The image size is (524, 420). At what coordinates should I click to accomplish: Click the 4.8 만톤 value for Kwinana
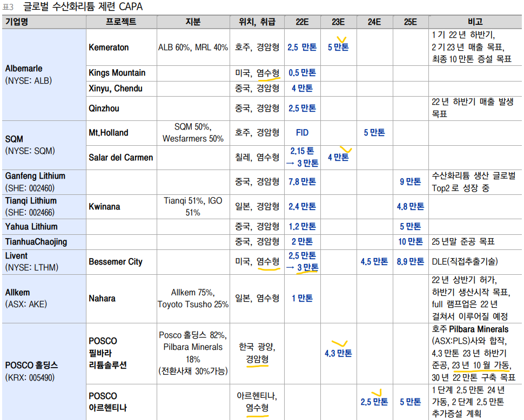[x=411, y=207]
